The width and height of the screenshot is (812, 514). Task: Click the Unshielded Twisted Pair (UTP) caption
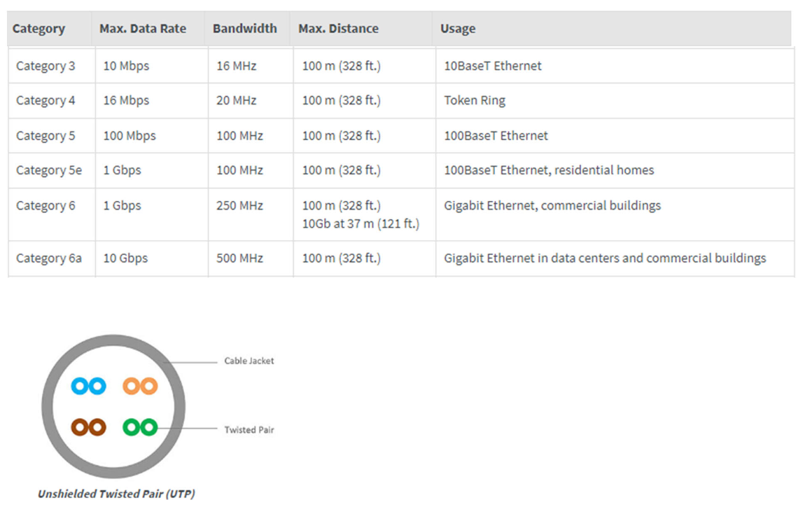click(x=116, y=494)
